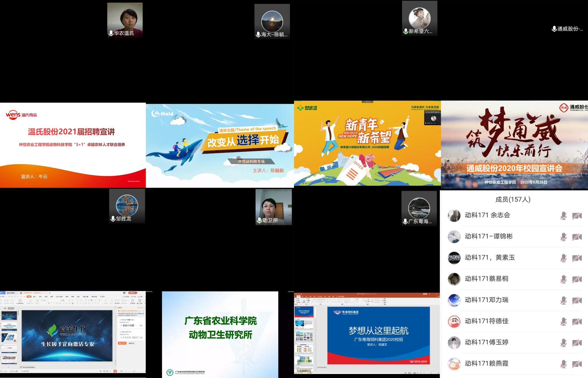This screenshot has height=378, width=588.
Task: Click mic icon beside 通威股份 name
Action: pyautogui.click(x=554, y=29)
